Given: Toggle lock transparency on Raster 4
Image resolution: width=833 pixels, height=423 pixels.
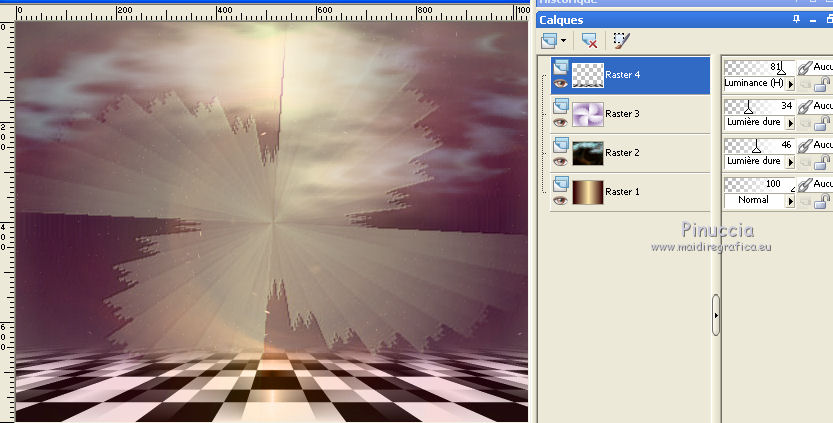Looking at the screenshot, I should [822, 84].
